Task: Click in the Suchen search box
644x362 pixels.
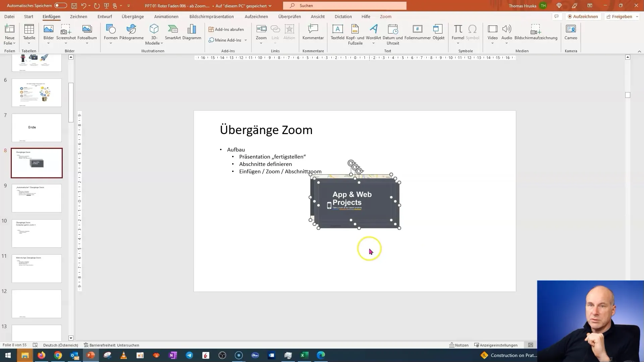Action: click(x=345, y=6)
